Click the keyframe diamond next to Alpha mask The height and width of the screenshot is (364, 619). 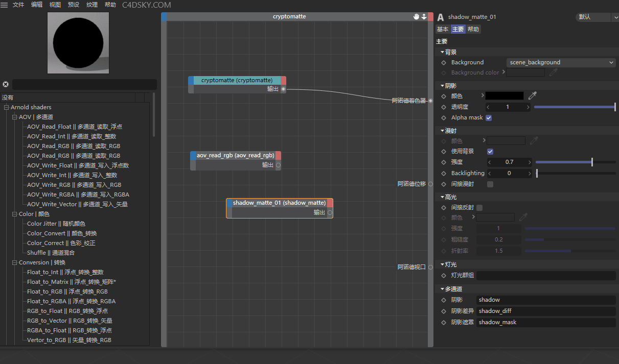[x=443, y=118]
